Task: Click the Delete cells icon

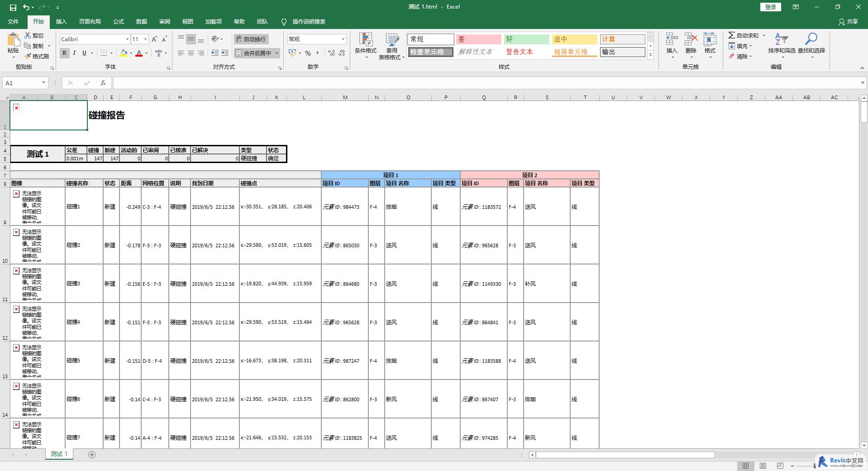Action: point(691,39)
